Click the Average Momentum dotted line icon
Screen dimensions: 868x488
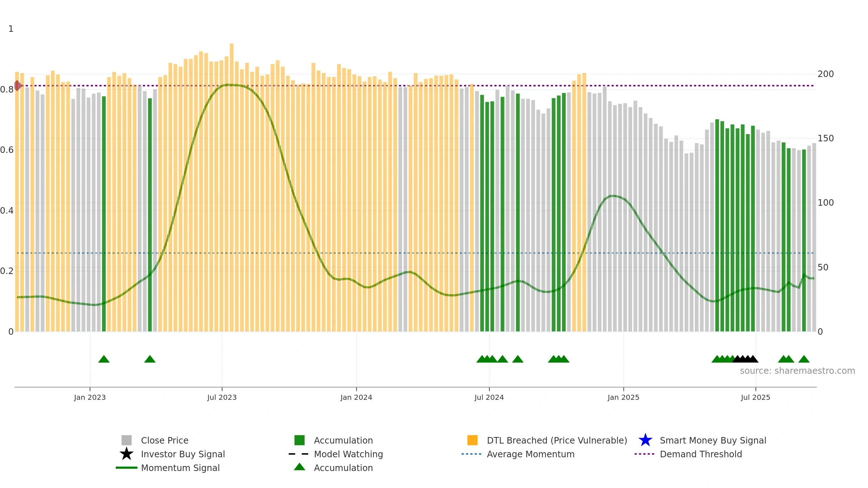472,454
